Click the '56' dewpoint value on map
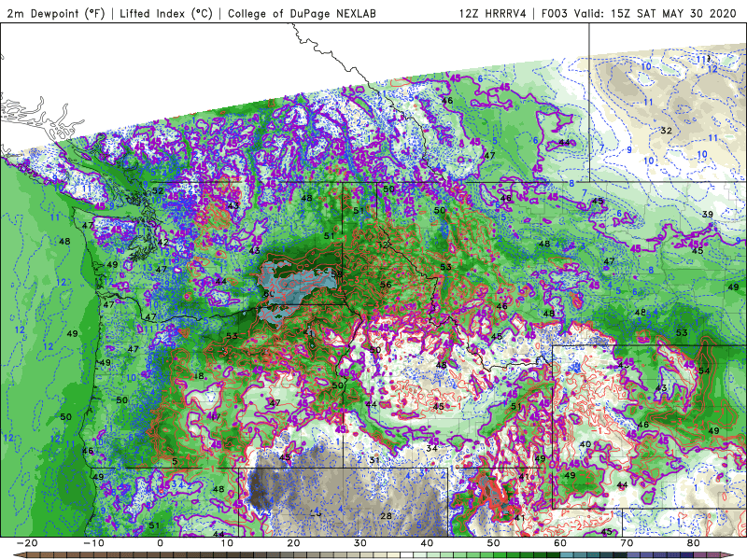 tap(386, 285)
